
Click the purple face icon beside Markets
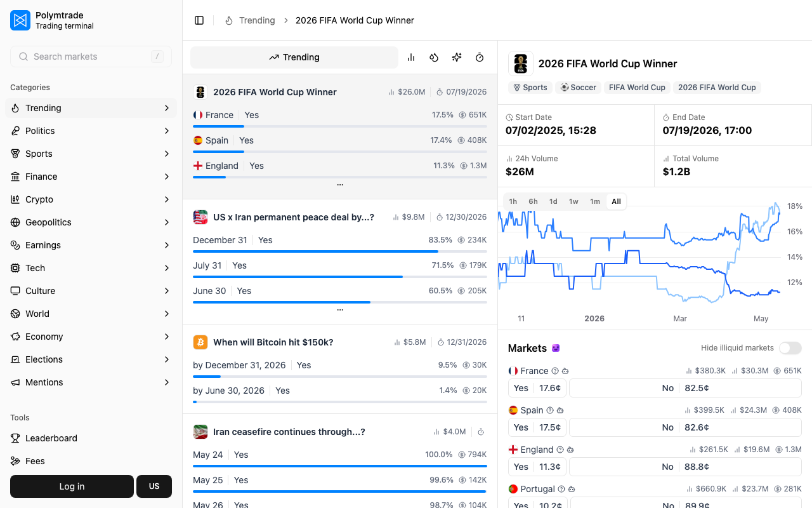556,348
